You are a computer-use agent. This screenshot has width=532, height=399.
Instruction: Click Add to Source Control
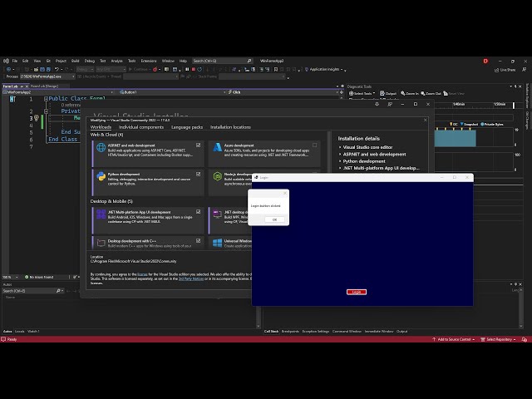pyautogui.click(x=454, y=339)
